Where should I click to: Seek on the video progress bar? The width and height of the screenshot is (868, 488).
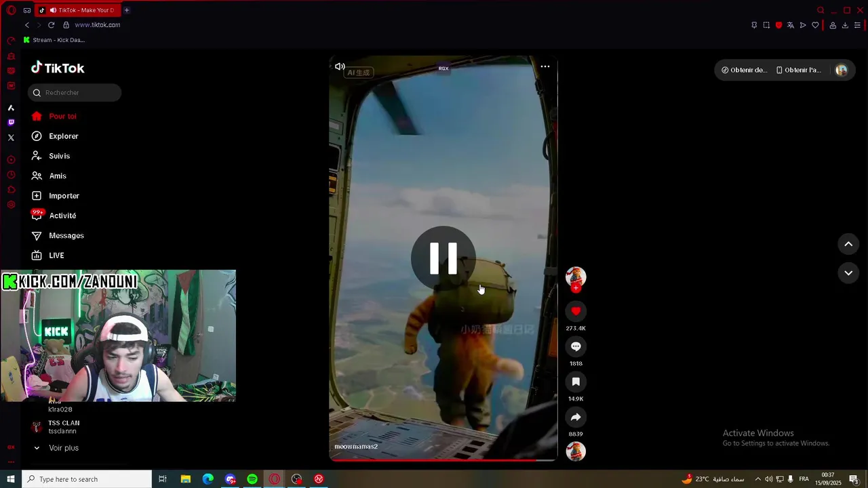[x=443, y=460]
